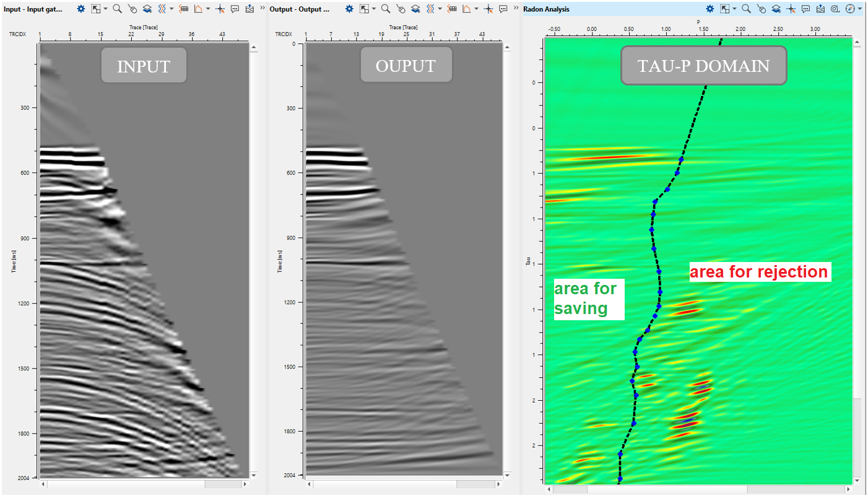Click the blue mute point beside 'area for rejection'
The width and height of the screenshot is (868, 498).
tap(659, 271)
